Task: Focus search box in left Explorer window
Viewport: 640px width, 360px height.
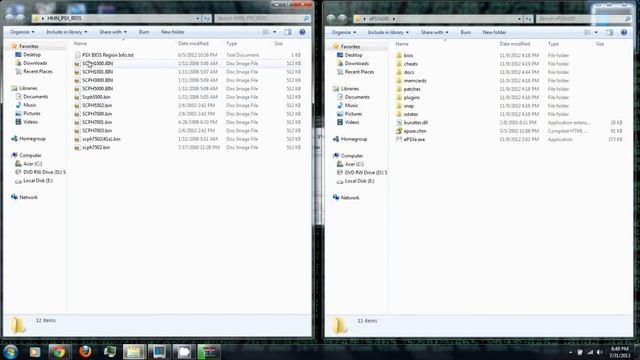Action: pos(262,18)
